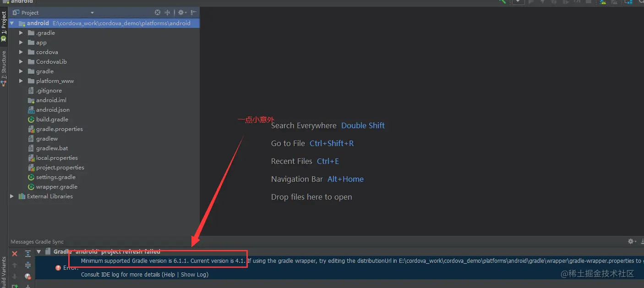Click the gradle.properties file icon

[31, 129]
